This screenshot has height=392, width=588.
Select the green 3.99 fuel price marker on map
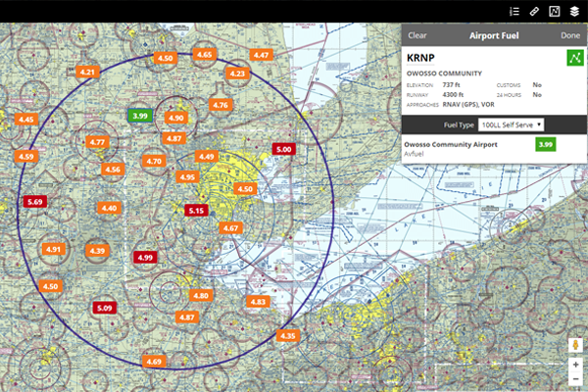[x=140, y=116]
